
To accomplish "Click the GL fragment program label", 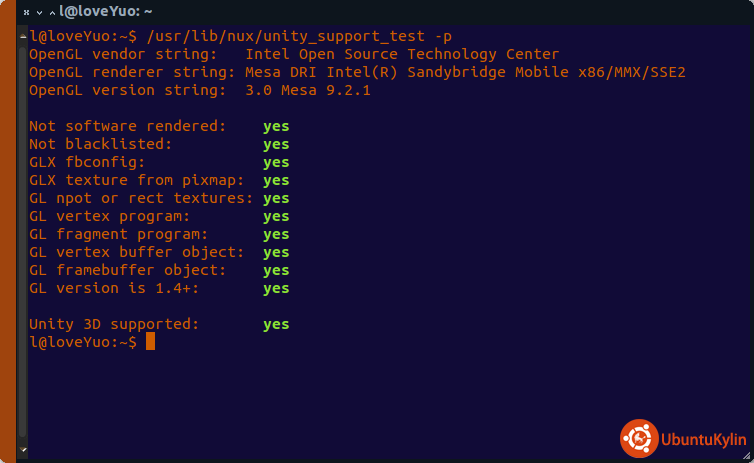I will pyautogui.click(x=110, y=234).
